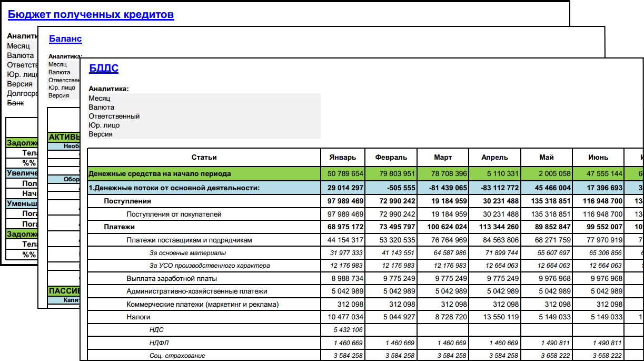Click Соц. страхование value 3 658 222 for Июнь

click(608, 356)
